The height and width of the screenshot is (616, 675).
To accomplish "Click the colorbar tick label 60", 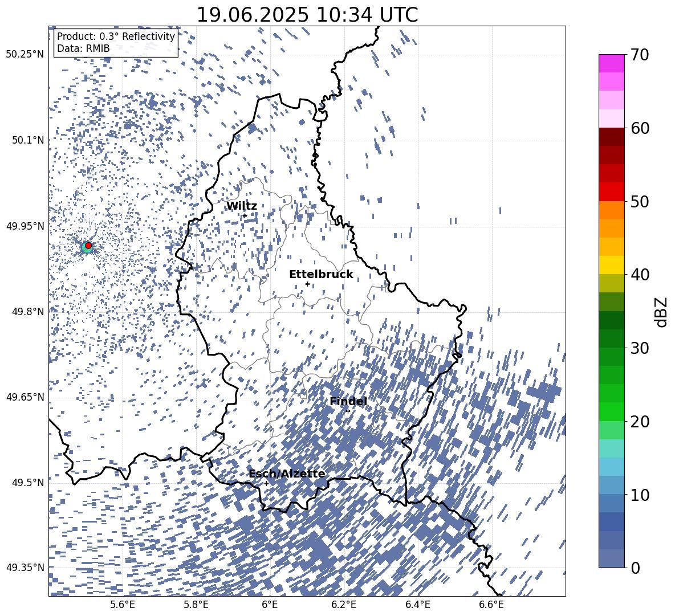I will tap(640, 128).
